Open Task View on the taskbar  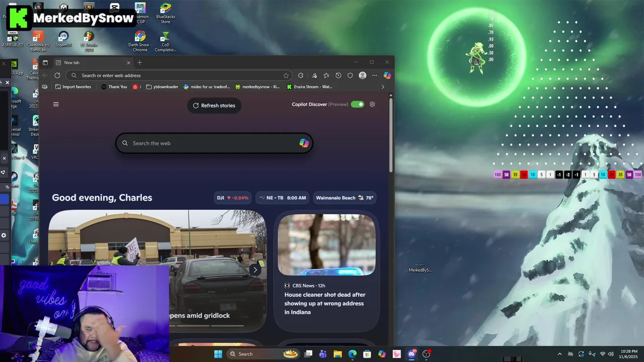point(308,354)
